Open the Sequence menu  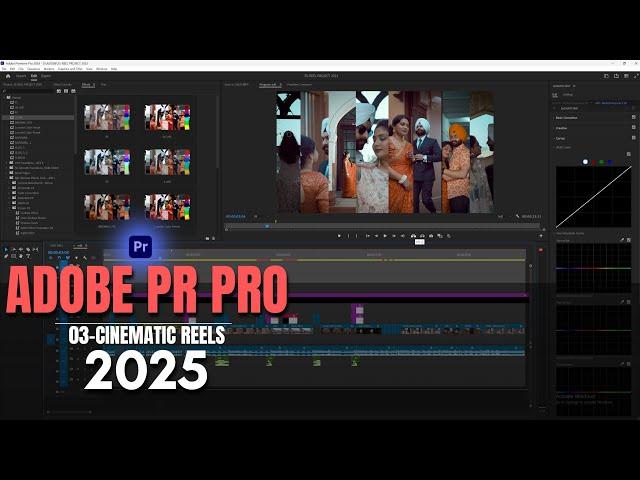tap(33, 69)
